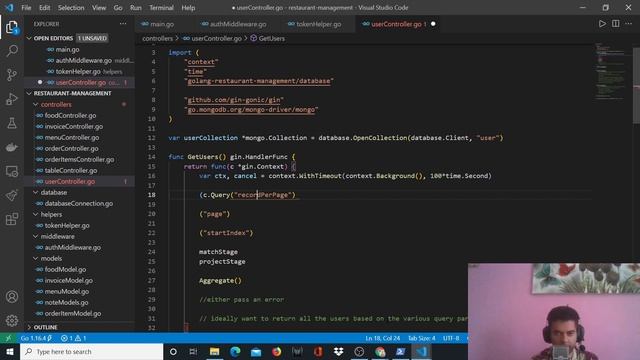Collapse the middleware folder

tap(36, 236)
